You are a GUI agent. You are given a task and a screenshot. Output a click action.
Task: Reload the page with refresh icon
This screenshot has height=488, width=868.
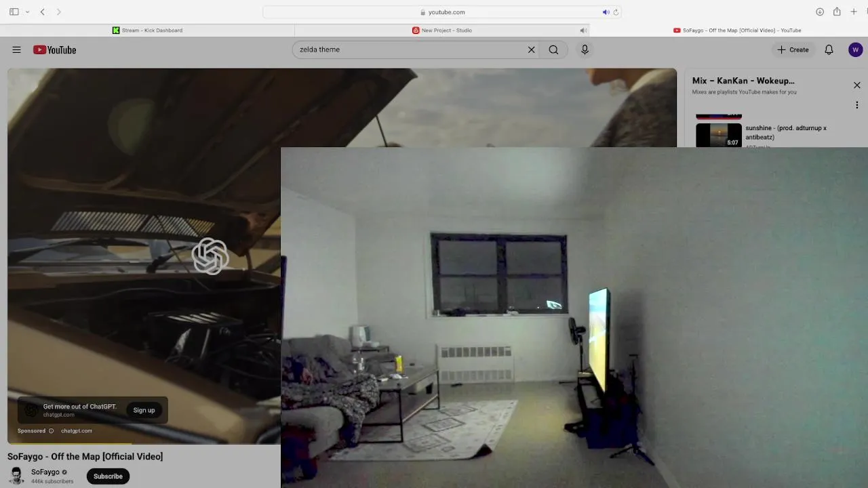click(616, 12)
